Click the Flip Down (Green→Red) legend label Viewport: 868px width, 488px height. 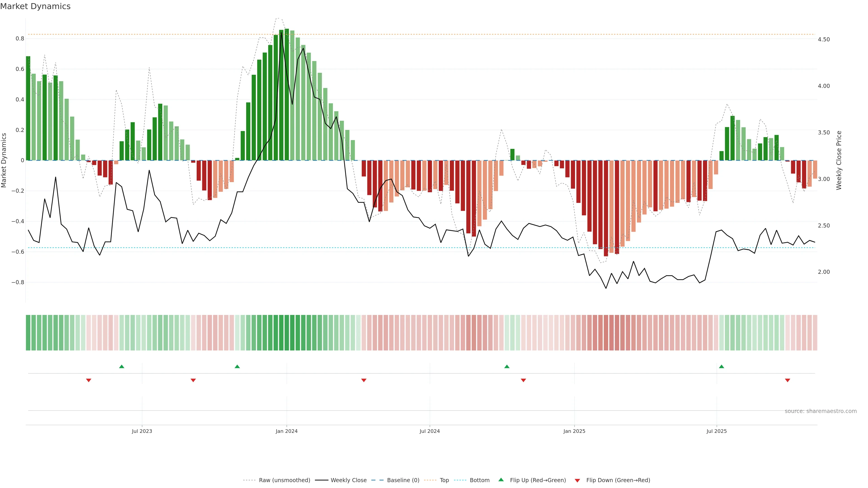point(618,480)
